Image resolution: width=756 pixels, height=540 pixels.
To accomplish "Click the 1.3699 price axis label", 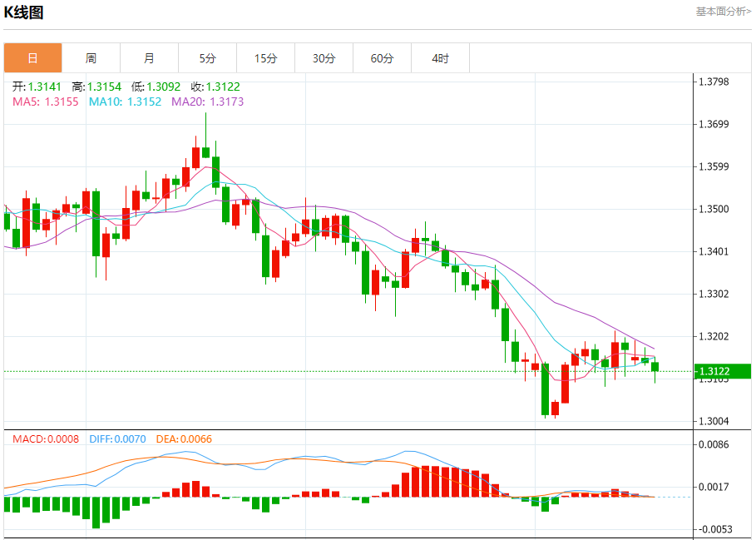I will point(714,124).
